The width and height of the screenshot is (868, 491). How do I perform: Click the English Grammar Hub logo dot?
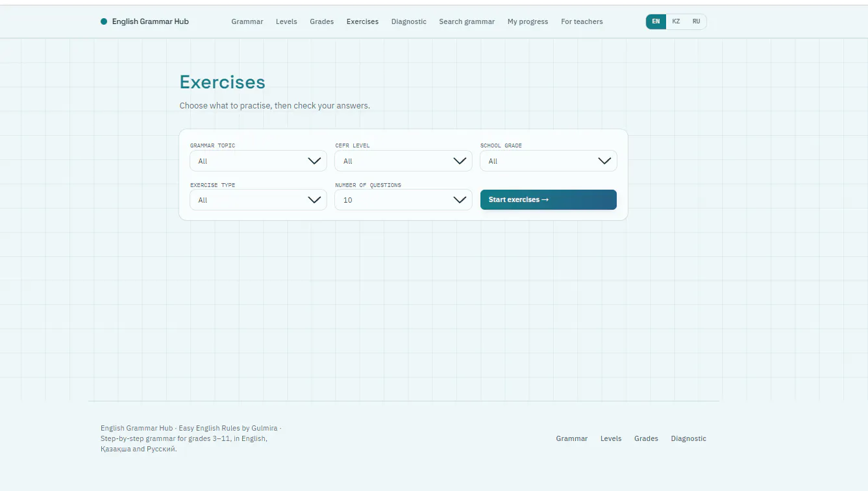click(x=104, y=21)
